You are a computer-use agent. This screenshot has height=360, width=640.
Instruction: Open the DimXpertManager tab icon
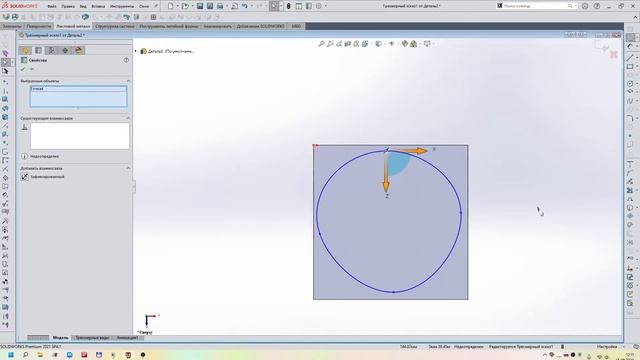pyautogui.click(x=65, y=50)
